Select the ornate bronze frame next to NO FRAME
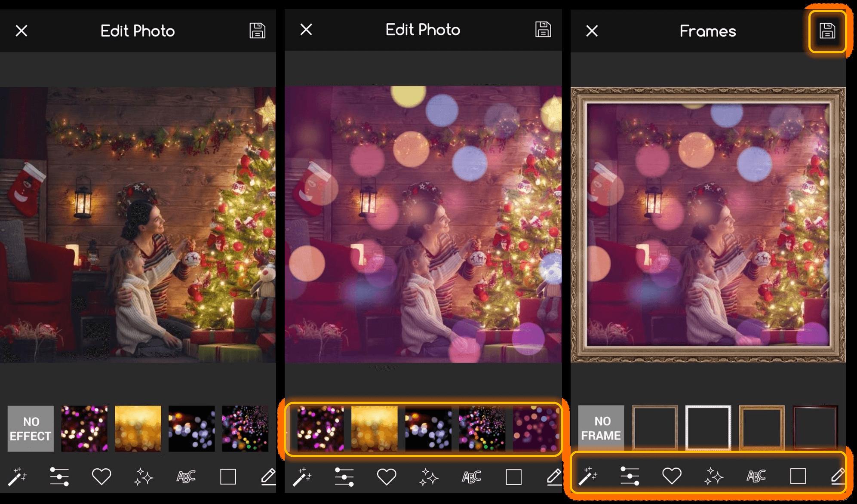Image resolution: width=857 pixels, height=504 pixels. pyautogui.click(x=654, y=428)
